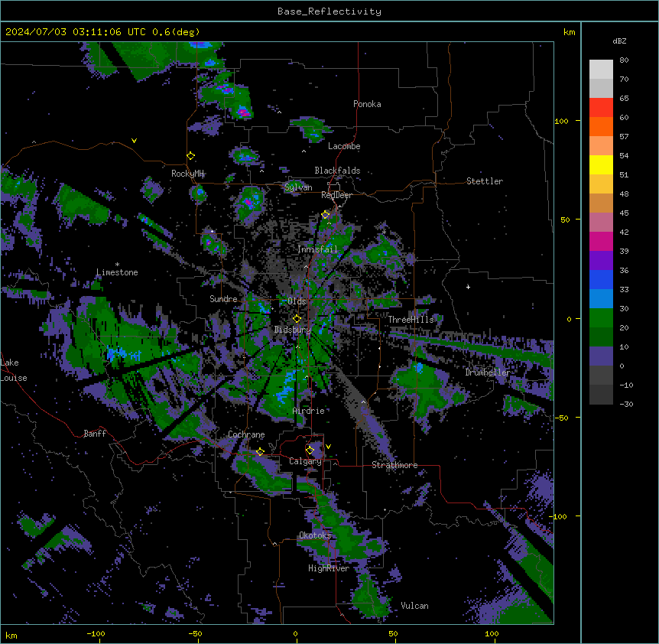This screenshot has height=644, width=659.
Task: Pick the green 30 dBZ legend swatch
Action: 601,318
